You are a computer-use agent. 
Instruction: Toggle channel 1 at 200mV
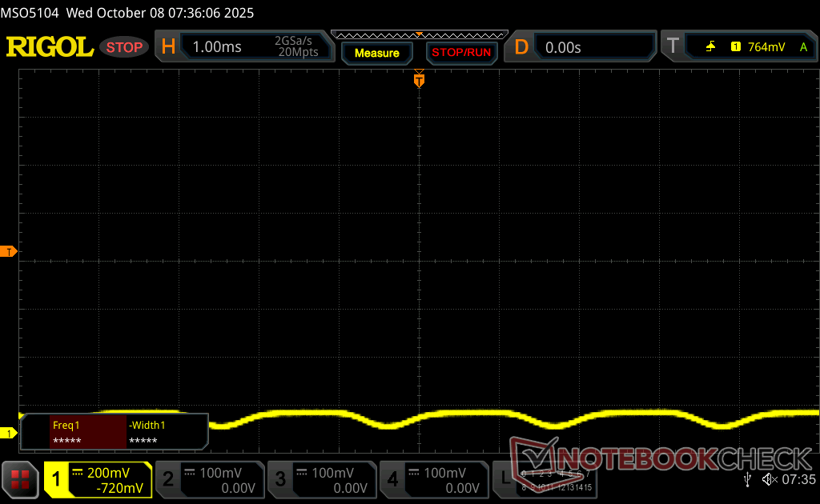point(98,480)
